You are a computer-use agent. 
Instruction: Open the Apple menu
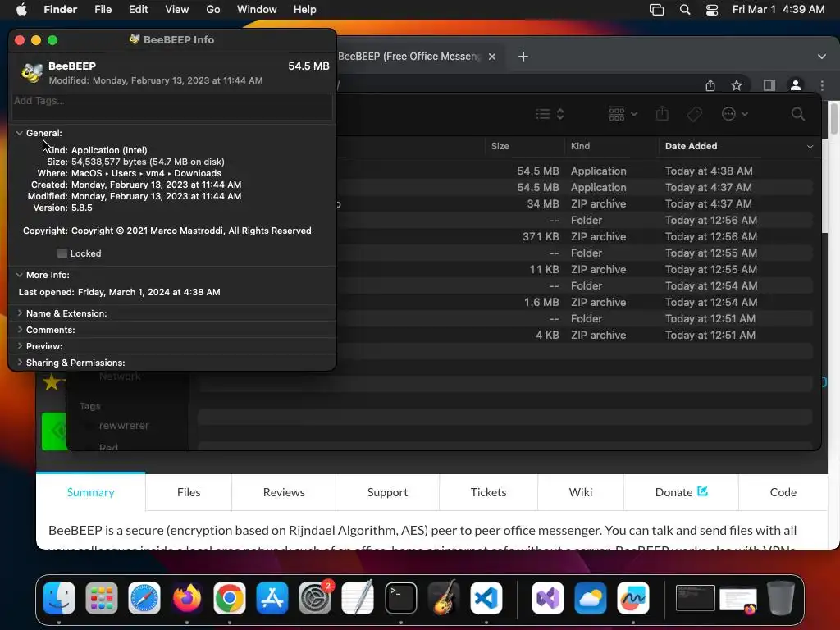21,10
